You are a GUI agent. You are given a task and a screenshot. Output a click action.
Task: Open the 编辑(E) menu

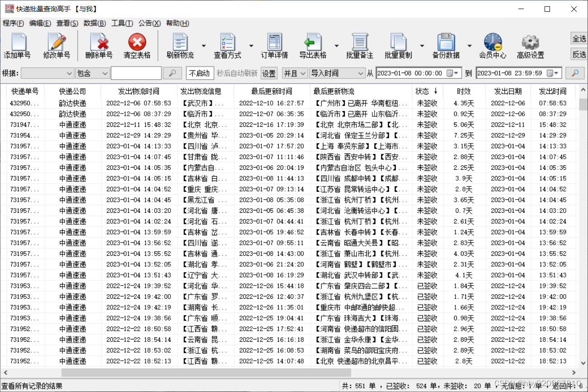point(40,24)
